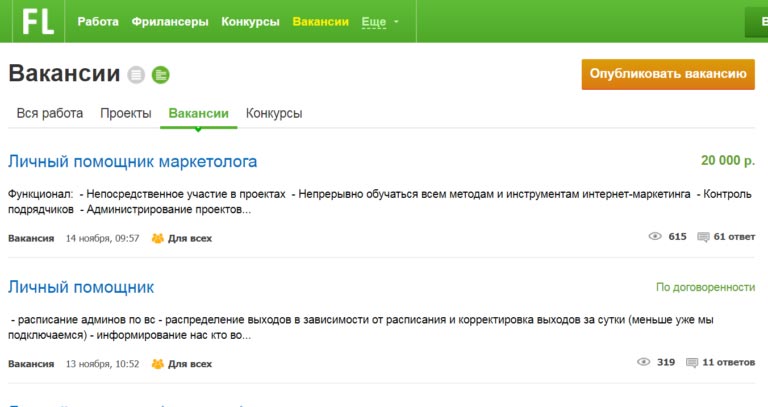Open 'Конкурсы' in the green header menu
This screenshot has height=407, width=768.
(250, 21)
